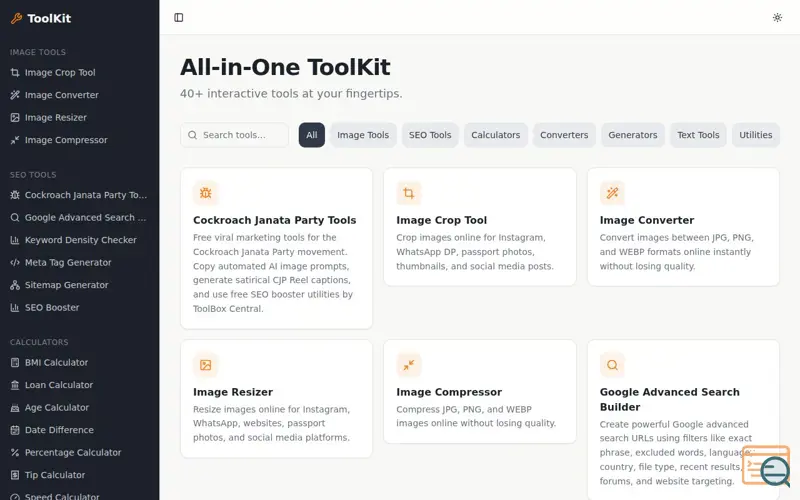The width and height of the screenshot is (800, 500).
Task: Focus the Search tools input field
Action: tap(235, 135)
